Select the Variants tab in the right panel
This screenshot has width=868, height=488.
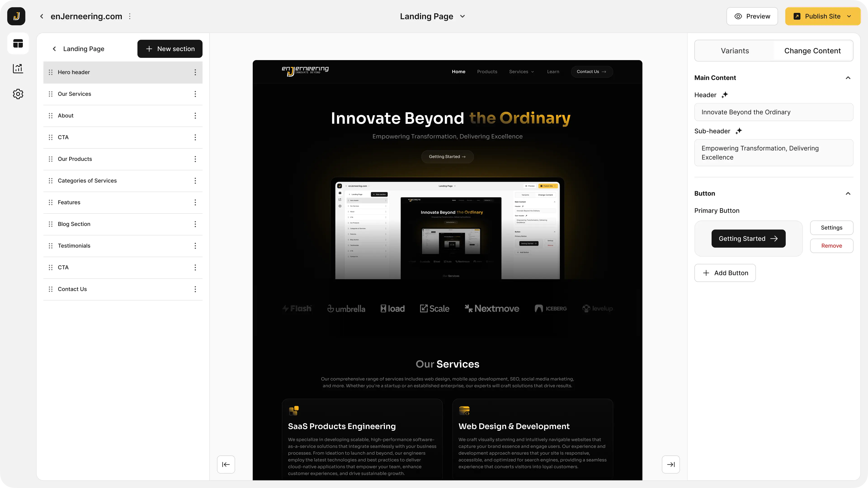point(734,51)
